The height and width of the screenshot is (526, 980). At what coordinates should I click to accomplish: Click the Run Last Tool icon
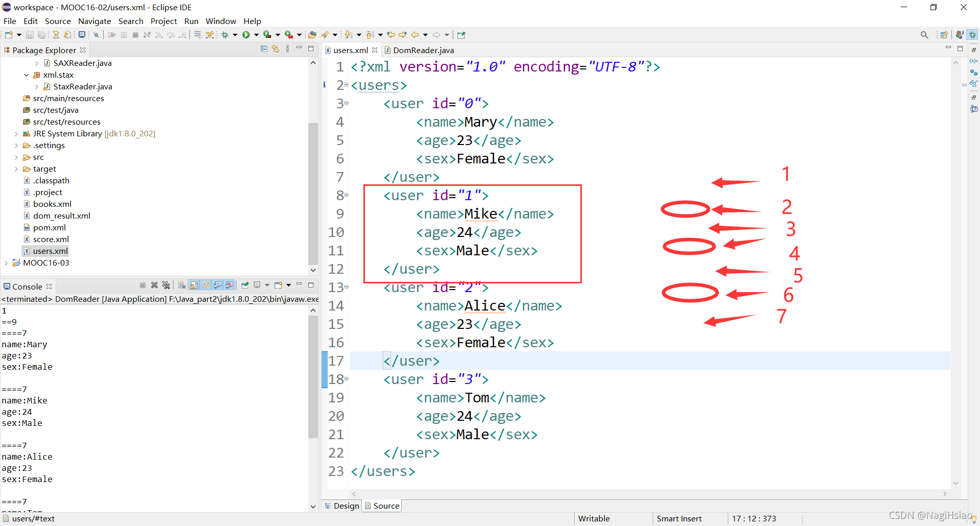(289, 35)
